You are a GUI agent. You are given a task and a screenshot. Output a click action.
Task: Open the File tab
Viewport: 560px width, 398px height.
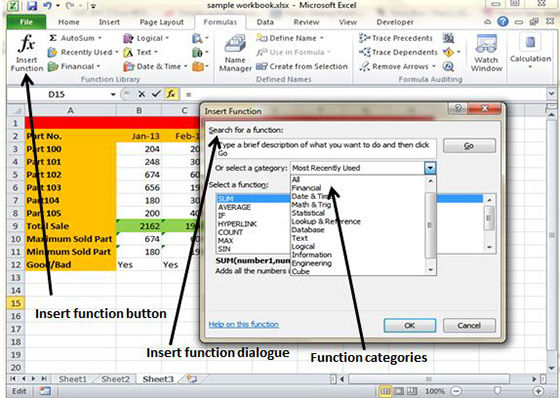(26, 22)
